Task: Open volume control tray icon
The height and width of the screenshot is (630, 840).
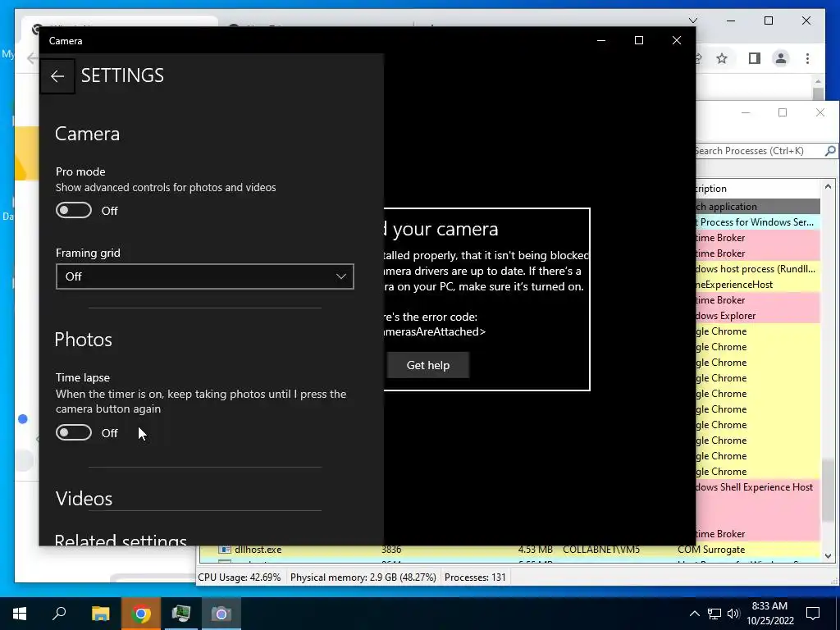Action: point(733,614)
